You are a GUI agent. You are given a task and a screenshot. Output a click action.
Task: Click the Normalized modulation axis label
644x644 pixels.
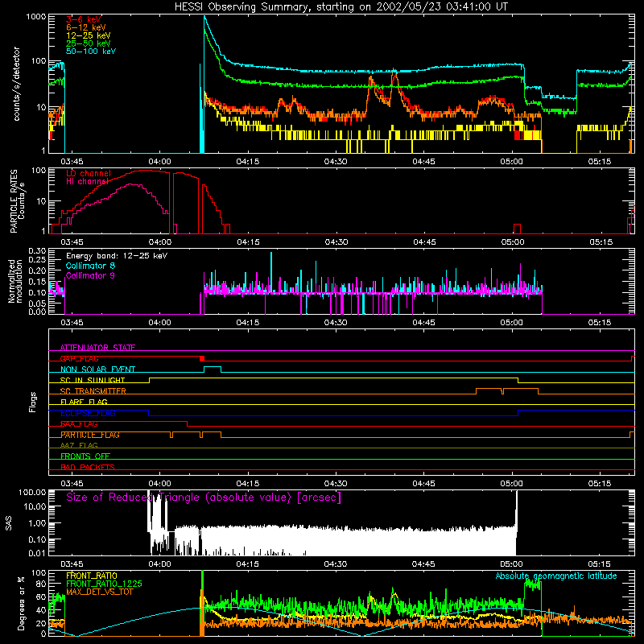pyautogui.click(x=15, y=281)
